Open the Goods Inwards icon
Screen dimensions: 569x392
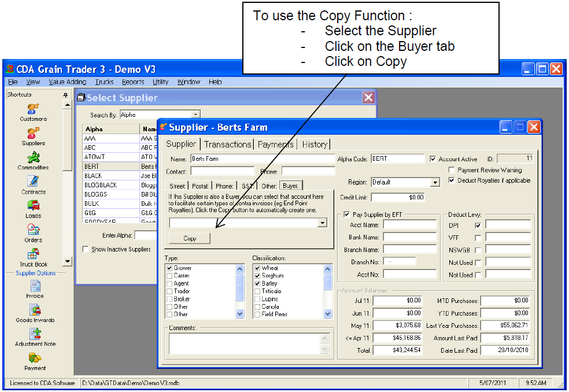pos(35,310)
